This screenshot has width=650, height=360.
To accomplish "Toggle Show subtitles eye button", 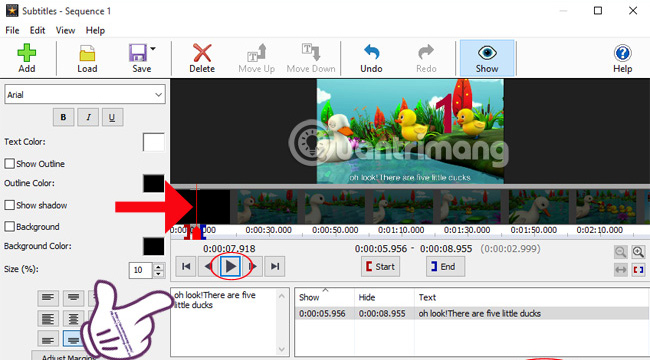I will pos(487,58).
